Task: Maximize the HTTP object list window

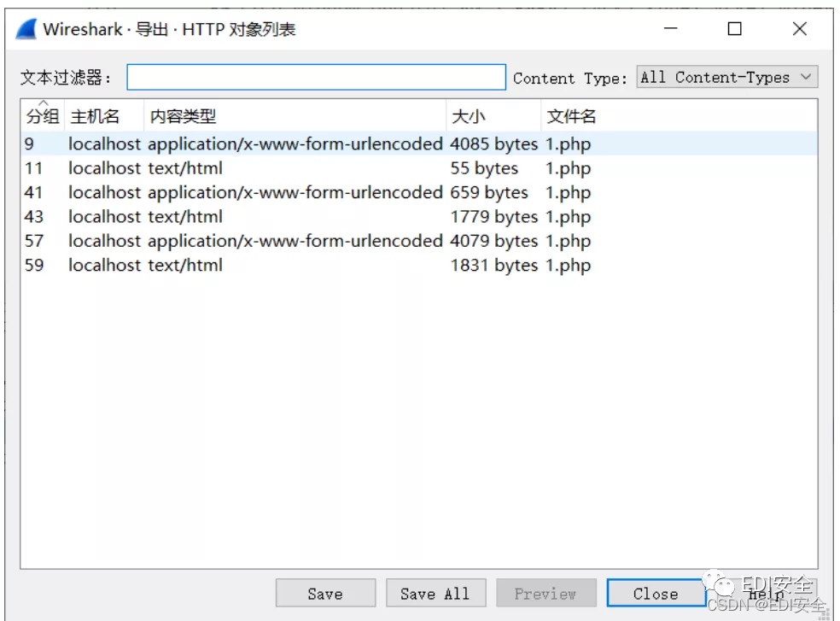Action: coord(734,28)
